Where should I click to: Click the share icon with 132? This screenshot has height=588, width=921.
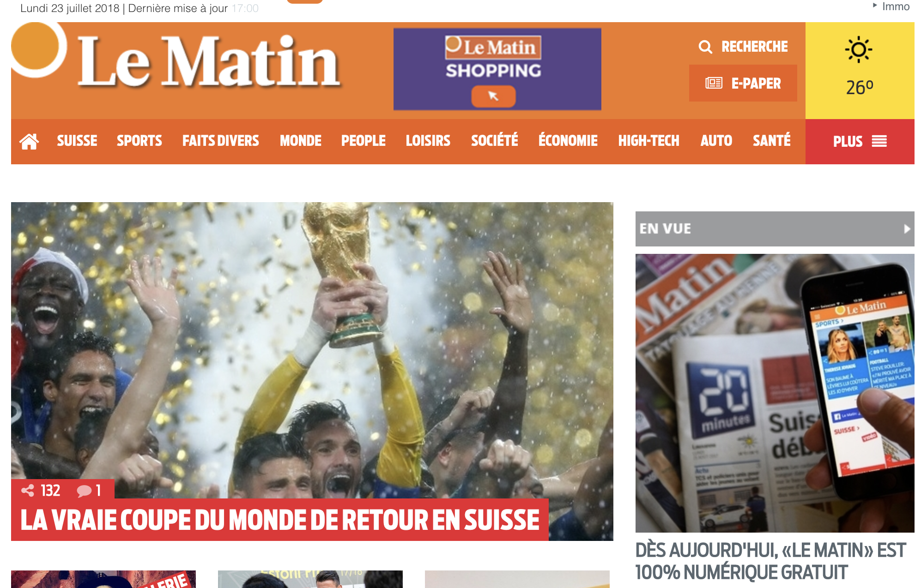[28, 491]
